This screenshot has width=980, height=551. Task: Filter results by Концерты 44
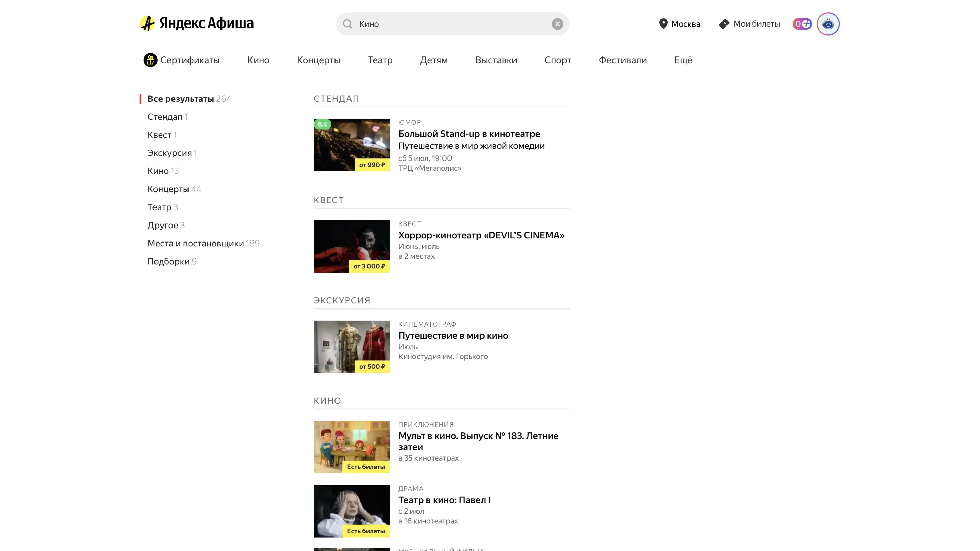tap(174, 189)
